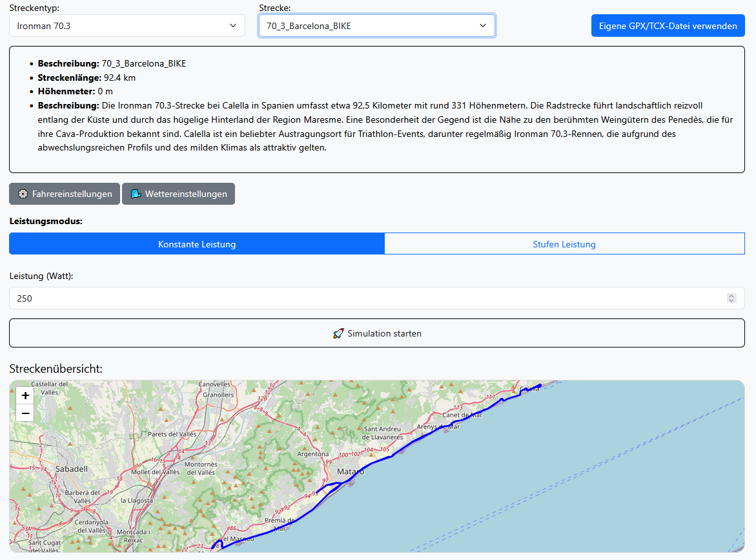Open Wettereinstellungen settings
756x560 pixels.
[178, 194]
